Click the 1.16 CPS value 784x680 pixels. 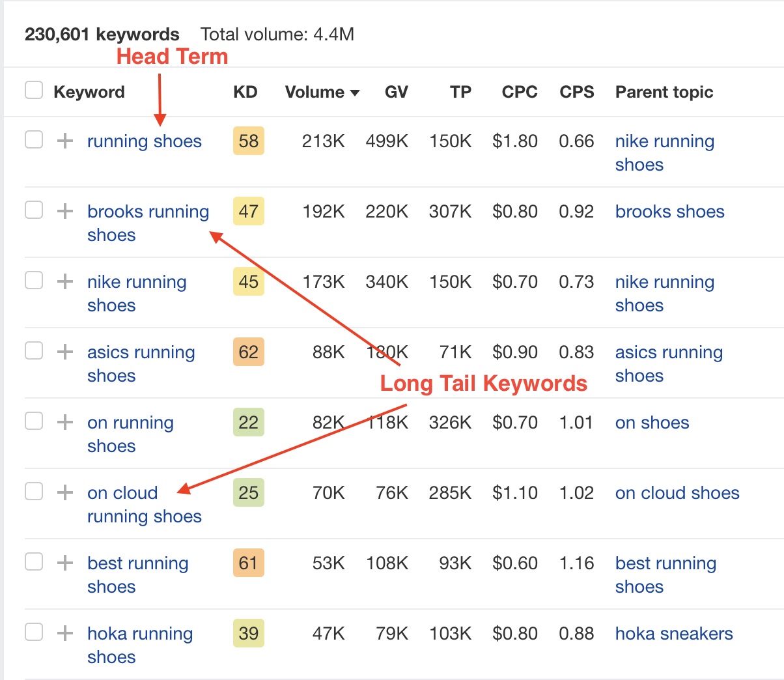pyautogui.click(x=576, y=563)
